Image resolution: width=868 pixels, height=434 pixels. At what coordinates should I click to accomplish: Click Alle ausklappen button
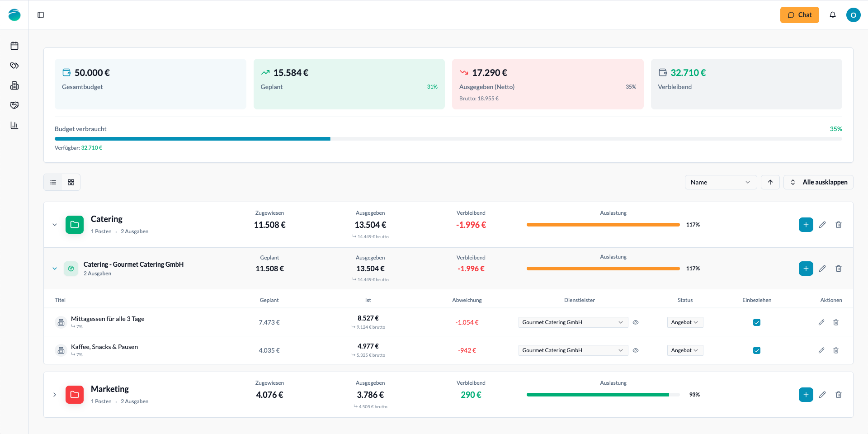coord(818,182)
